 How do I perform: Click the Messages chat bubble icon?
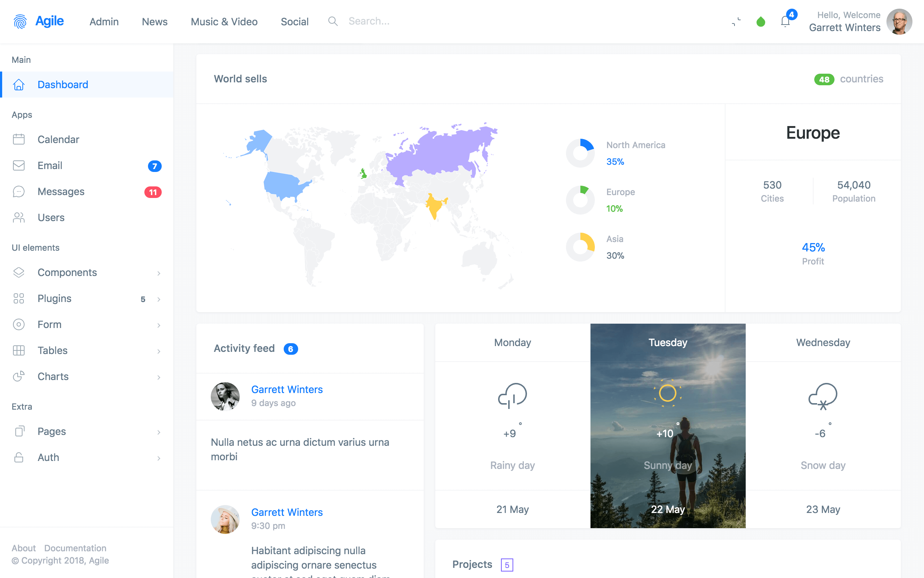point(19,191)
